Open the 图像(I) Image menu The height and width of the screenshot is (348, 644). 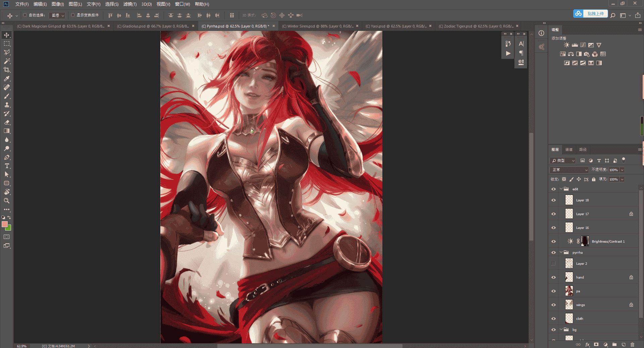coord(58,4)
